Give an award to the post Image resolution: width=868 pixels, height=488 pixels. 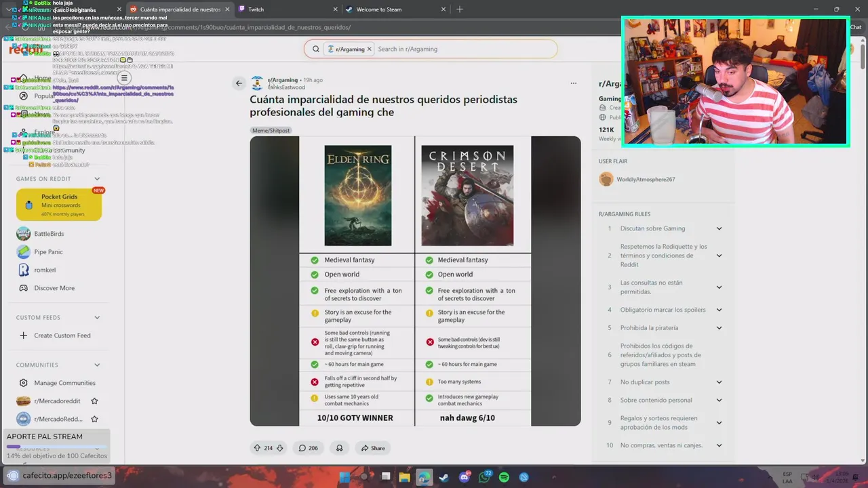(340, 448)
